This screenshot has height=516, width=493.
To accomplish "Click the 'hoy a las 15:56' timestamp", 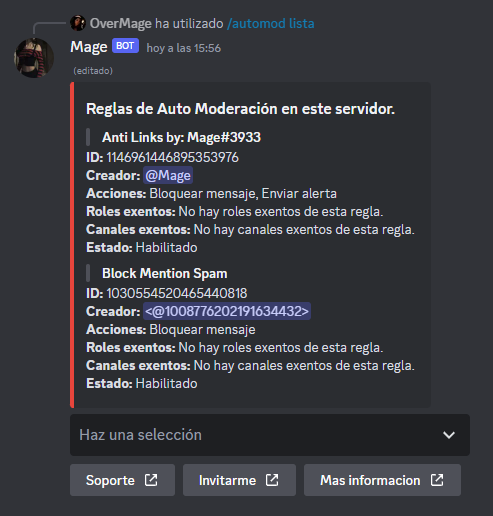I will click(x=184, y=48).
